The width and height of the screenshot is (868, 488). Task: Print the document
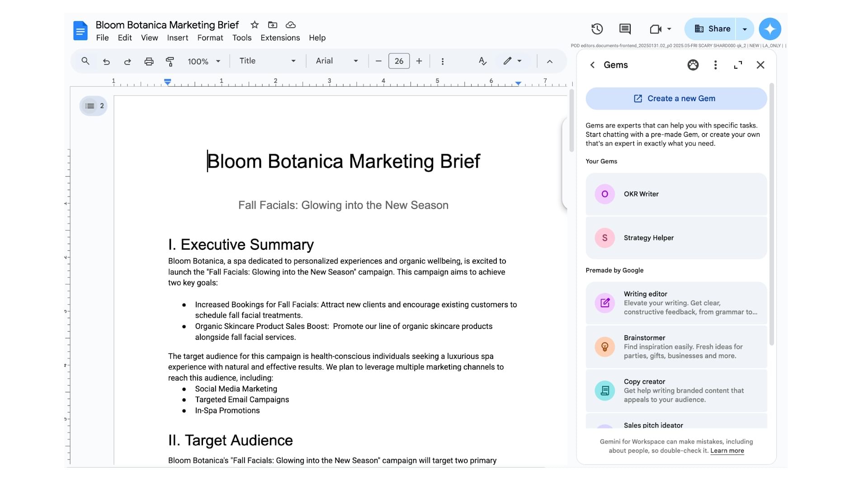pos(149,61)
